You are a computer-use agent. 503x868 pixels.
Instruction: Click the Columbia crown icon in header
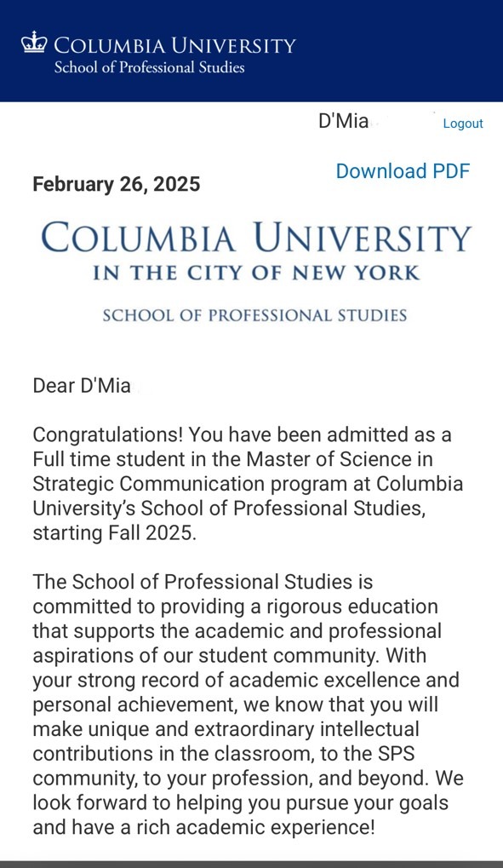click(x=34, y=42)
